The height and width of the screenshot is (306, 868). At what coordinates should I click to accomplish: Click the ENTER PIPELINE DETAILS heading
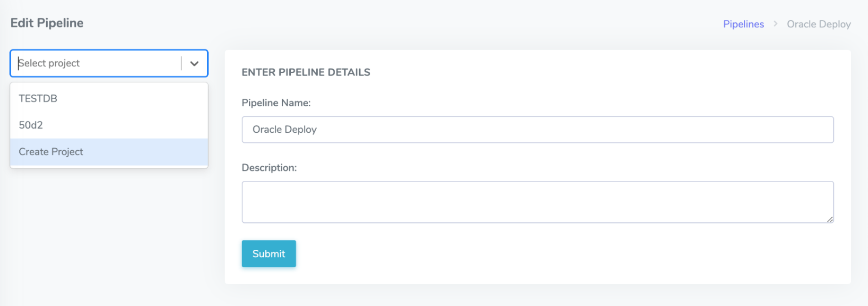306,72
